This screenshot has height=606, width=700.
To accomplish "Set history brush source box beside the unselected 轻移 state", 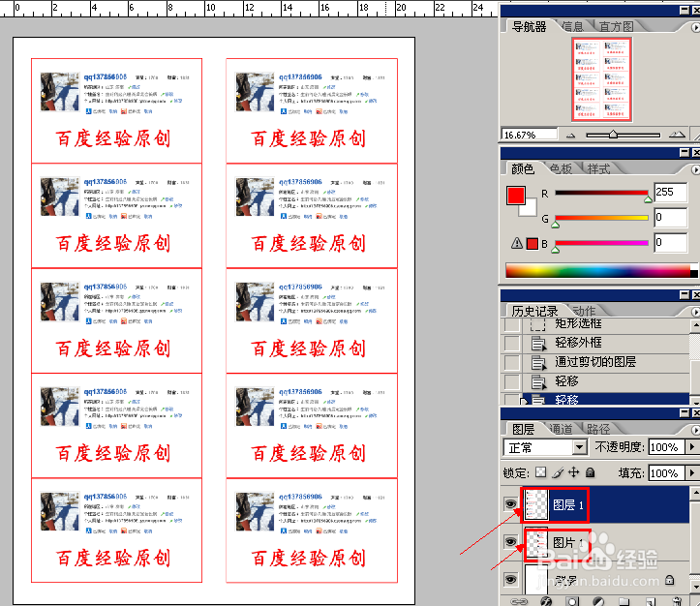I will point(511,382).
